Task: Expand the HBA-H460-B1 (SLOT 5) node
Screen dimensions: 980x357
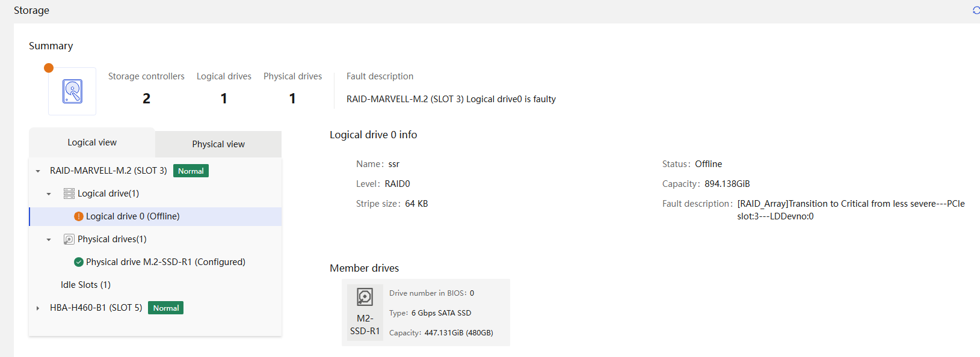Action: coord(38,308)
